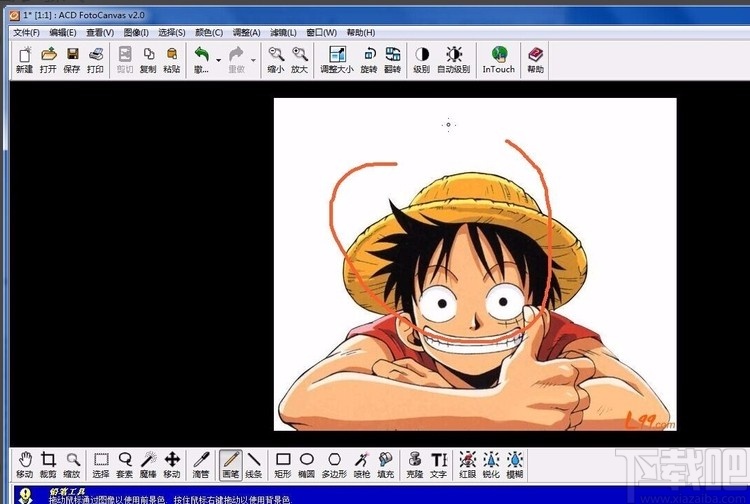
Task: Save the image using 保存 icon
Action: pos(72,60)
